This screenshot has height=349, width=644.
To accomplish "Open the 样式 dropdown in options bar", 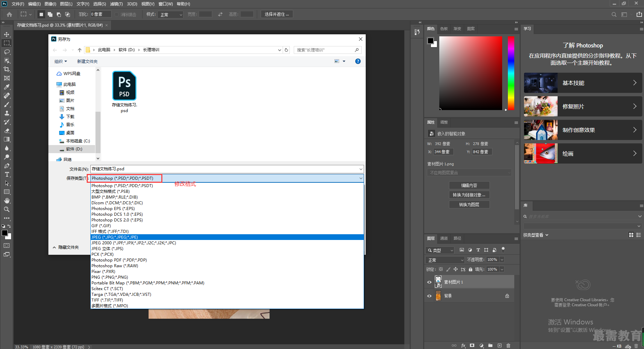I will tap(171, 14).
